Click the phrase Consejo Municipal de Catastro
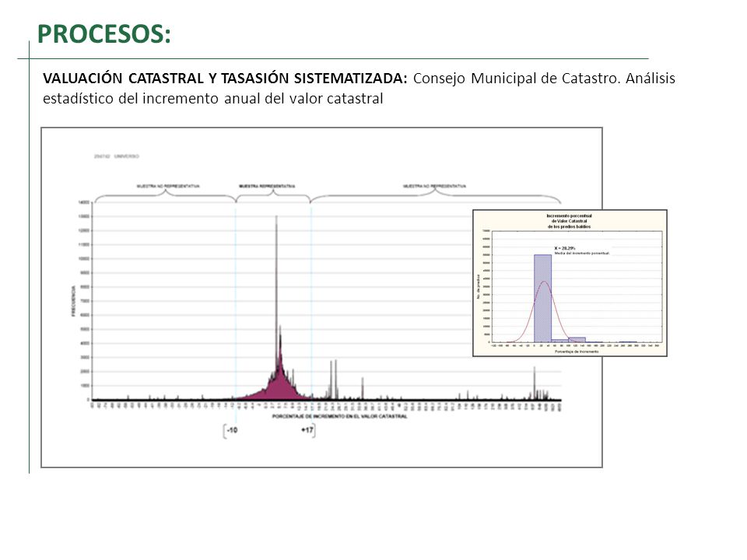Viewport: 747px width, 560px height. 517,79
